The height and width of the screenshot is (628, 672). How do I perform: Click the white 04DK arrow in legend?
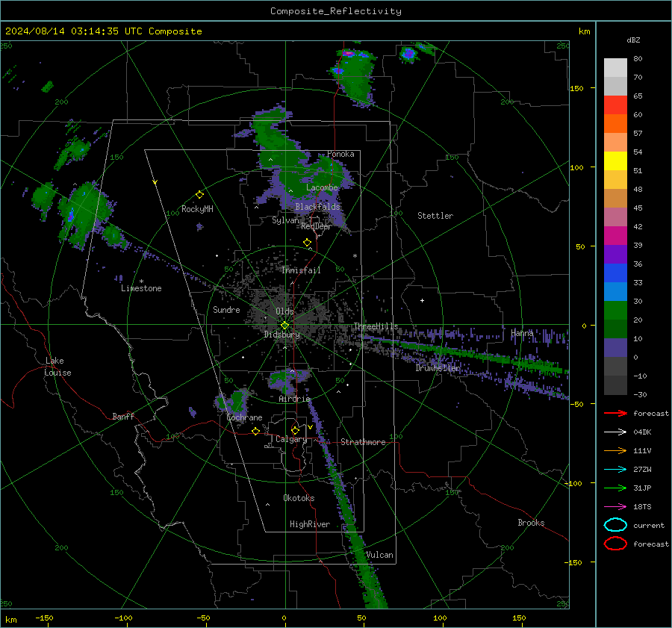pyautogui.click(x=615, y=432)
